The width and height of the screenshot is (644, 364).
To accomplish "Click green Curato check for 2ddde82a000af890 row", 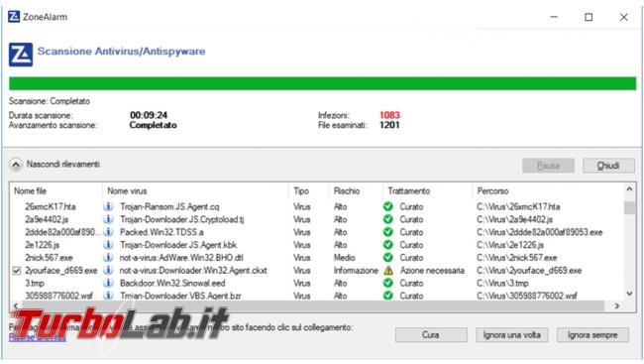I will click(388, 232).
